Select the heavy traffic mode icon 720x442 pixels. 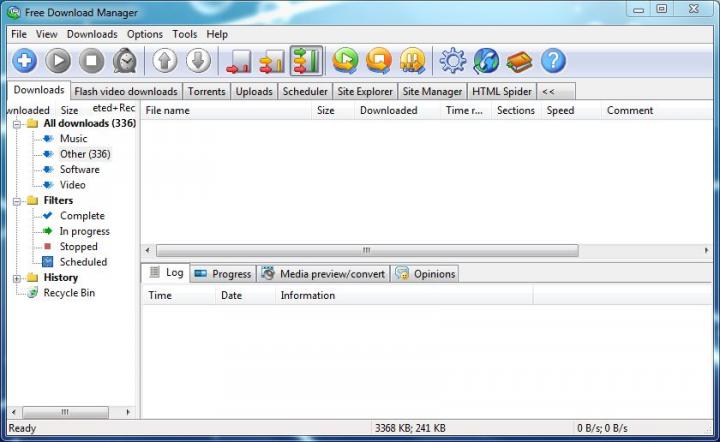[306, 61]
